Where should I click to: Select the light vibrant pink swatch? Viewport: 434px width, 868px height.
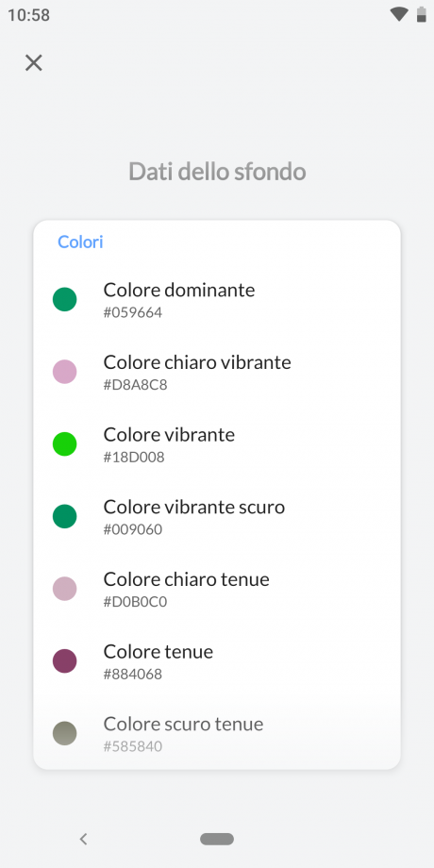coord(65,372)
